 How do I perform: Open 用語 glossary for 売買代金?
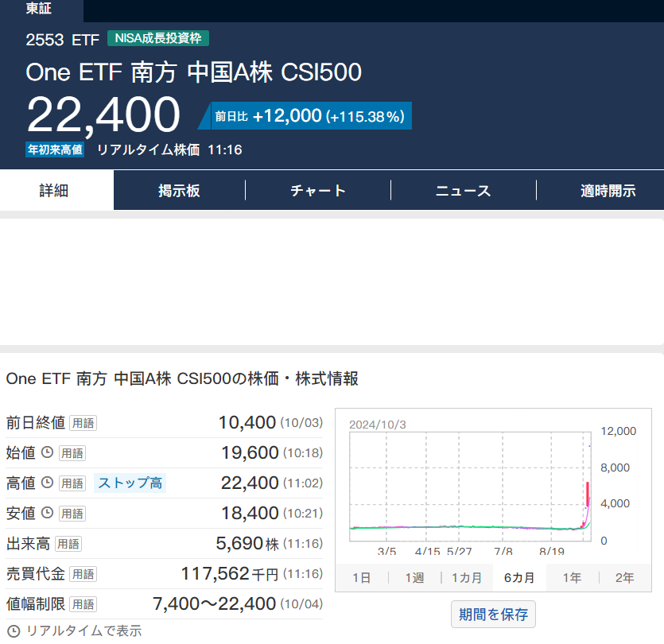[83, 574]
